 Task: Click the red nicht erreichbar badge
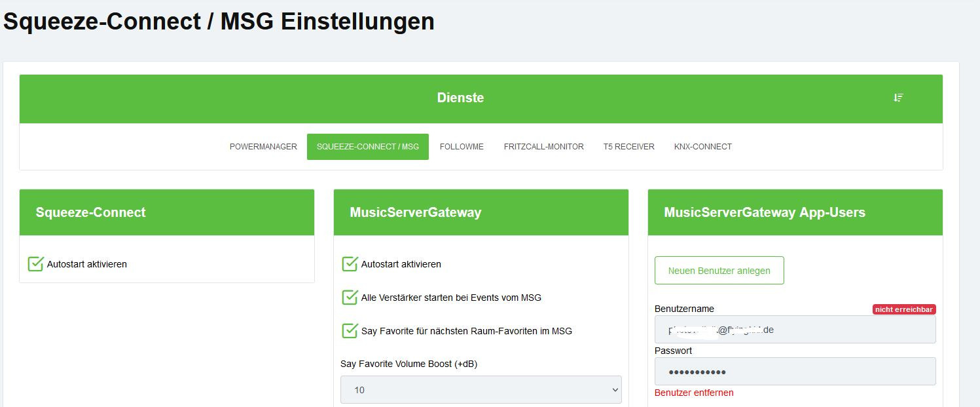point(903,309)
